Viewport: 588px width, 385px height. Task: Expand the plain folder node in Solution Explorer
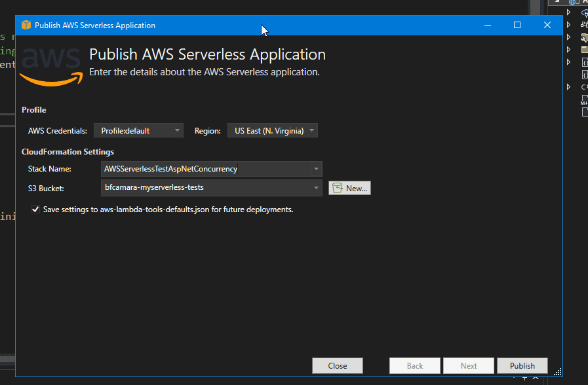[x=569, y=50]
